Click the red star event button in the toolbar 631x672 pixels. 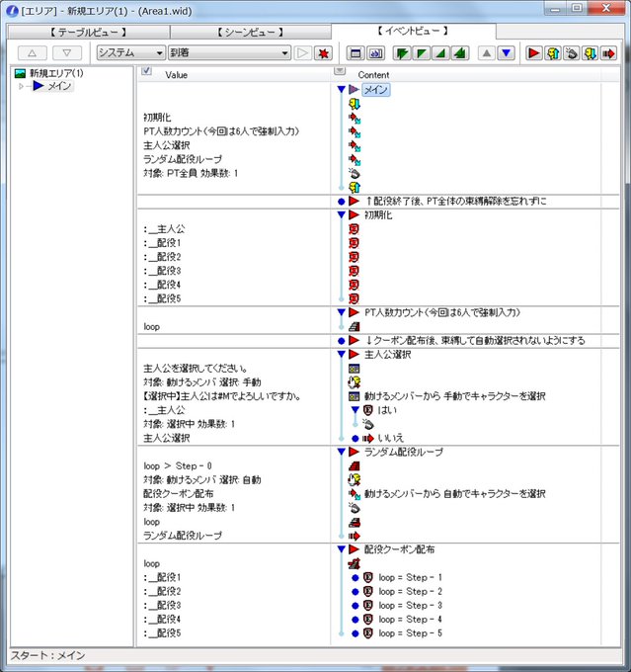click(324, 53)
